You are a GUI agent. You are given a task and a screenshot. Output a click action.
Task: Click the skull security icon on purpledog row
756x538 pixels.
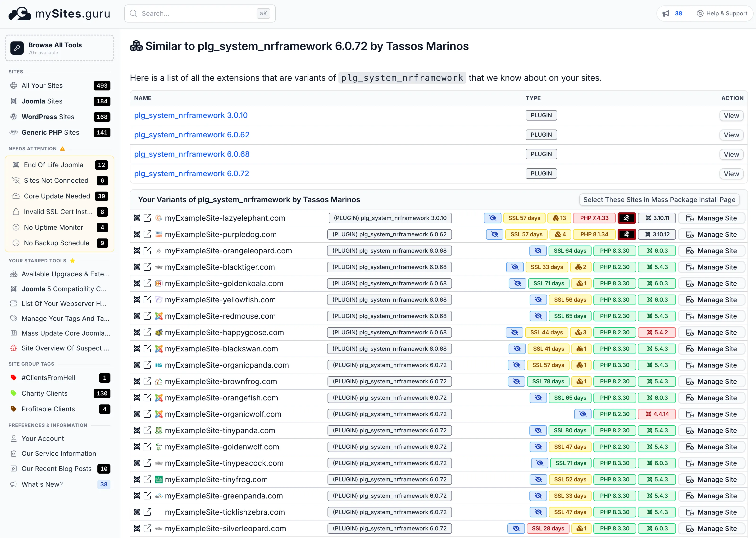point(627,234)
